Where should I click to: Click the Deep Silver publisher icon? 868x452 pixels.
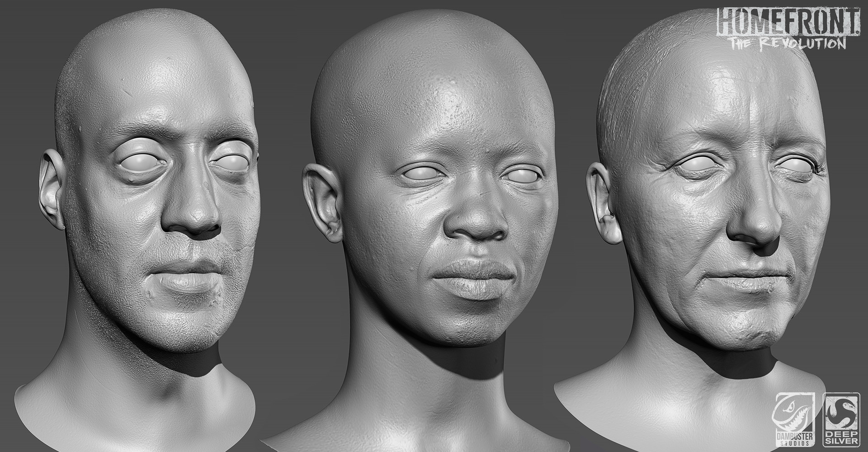tap(842, 420)
